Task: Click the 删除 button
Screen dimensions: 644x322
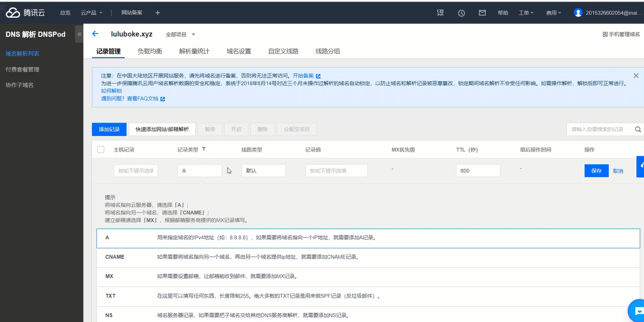Action: tap(263, 129)
